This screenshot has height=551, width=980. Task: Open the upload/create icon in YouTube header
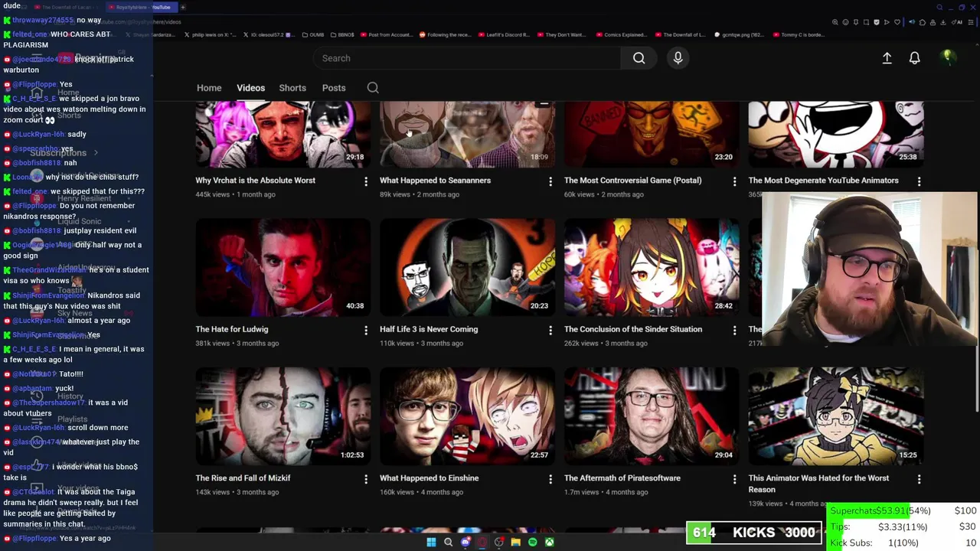pos(887,58)
